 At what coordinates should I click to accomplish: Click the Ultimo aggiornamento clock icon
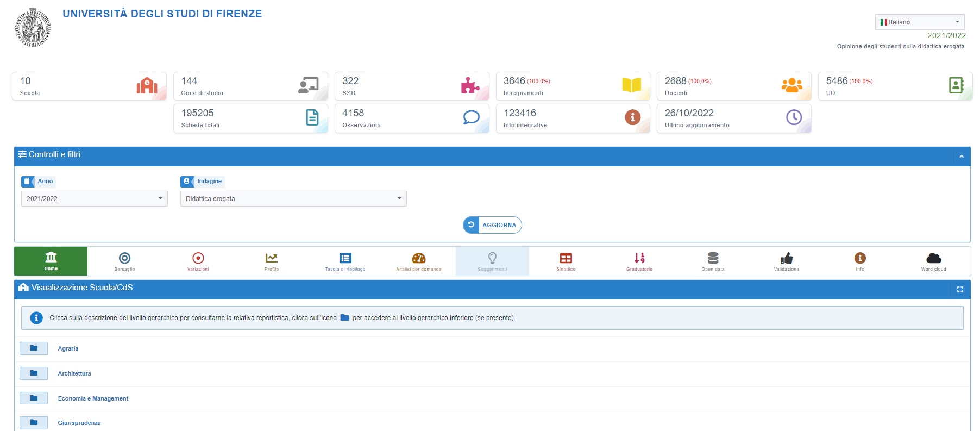[794, 117]
